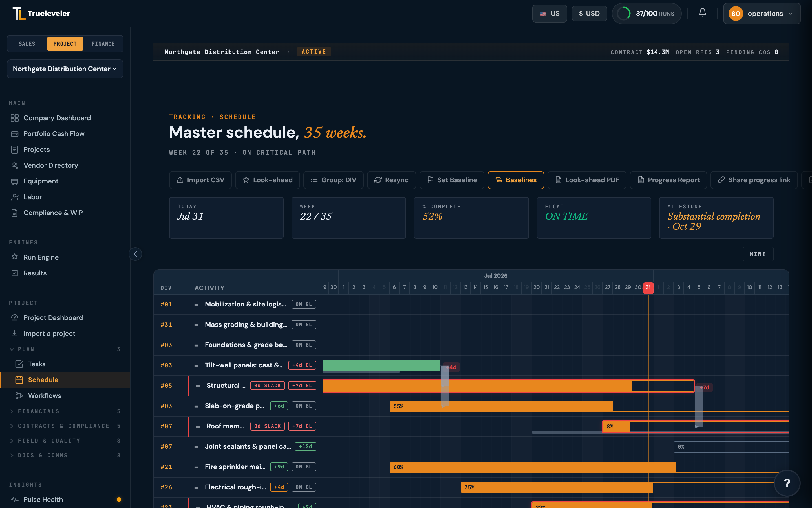Image resolution: width=812 pixels, height=508 pixels.
Task: Collapse the Structural row with its minus icon
Action: point(198,386)
